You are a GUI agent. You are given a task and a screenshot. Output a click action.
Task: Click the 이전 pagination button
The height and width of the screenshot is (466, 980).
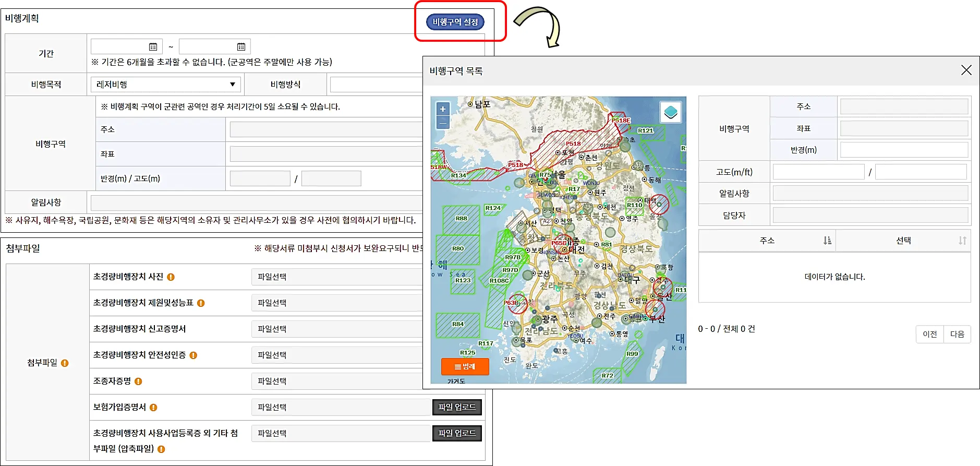coord(930,334)
